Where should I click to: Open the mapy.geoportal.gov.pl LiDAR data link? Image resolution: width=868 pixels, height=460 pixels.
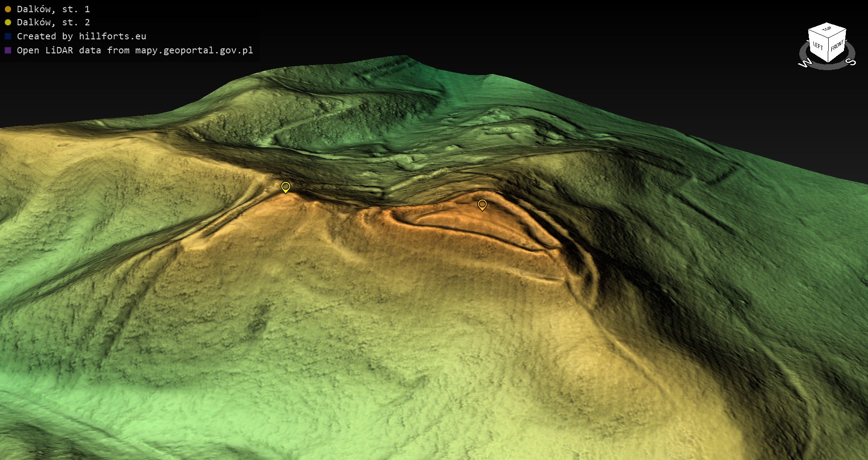[x=135, y=50]
